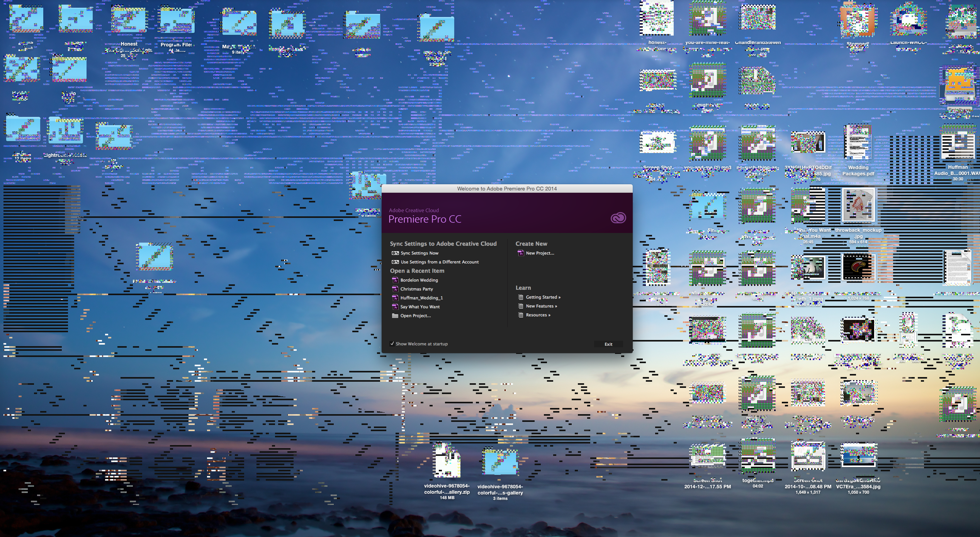The width and height of the screenshot is (980, 537).
Task: Open the Getting Started learn link
Action: pos(539,297)
